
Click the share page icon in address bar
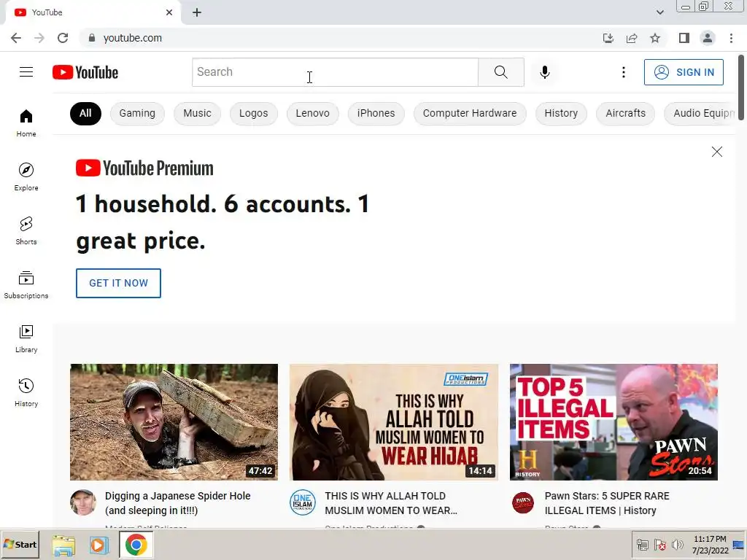632,38
